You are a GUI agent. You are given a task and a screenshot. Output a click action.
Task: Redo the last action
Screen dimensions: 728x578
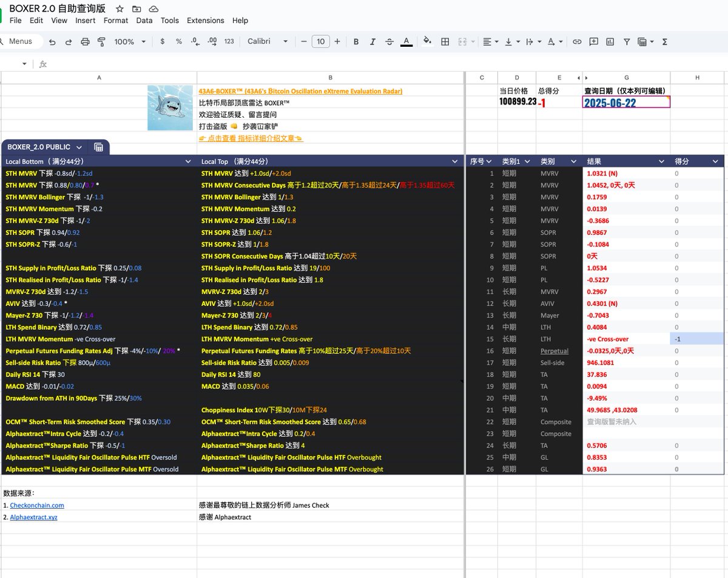[x=69, y=42]
